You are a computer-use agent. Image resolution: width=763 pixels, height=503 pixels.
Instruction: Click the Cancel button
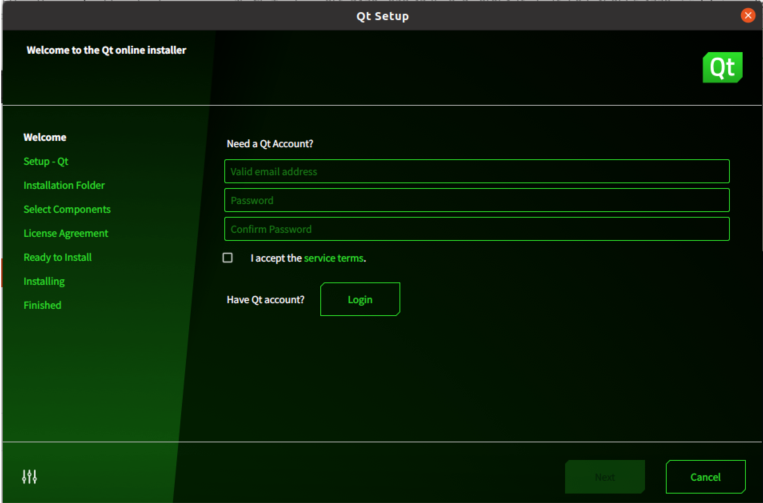(x=706, y=477)
